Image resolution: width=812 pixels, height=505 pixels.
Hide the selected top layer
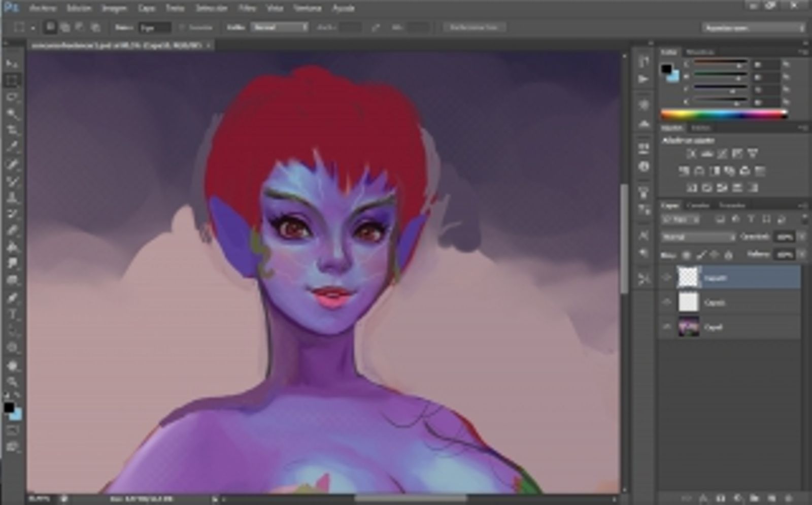(x=667, y=278)
